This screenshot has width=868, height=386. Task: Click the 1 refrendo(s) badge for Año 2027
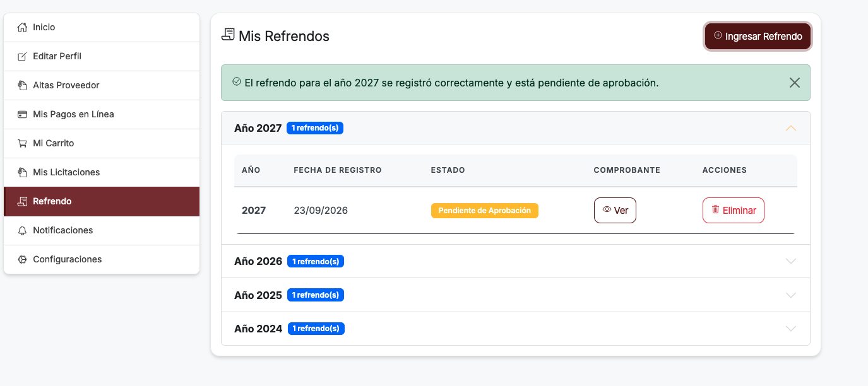click(x=315, y=128)
